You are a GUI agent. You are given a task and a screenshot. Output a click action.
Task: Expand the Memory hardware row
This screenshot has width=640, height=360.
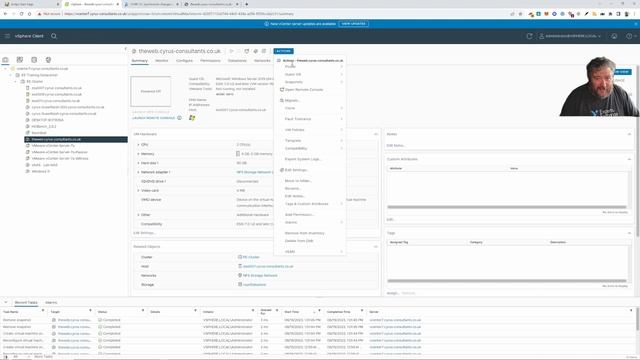coord(138,154)
